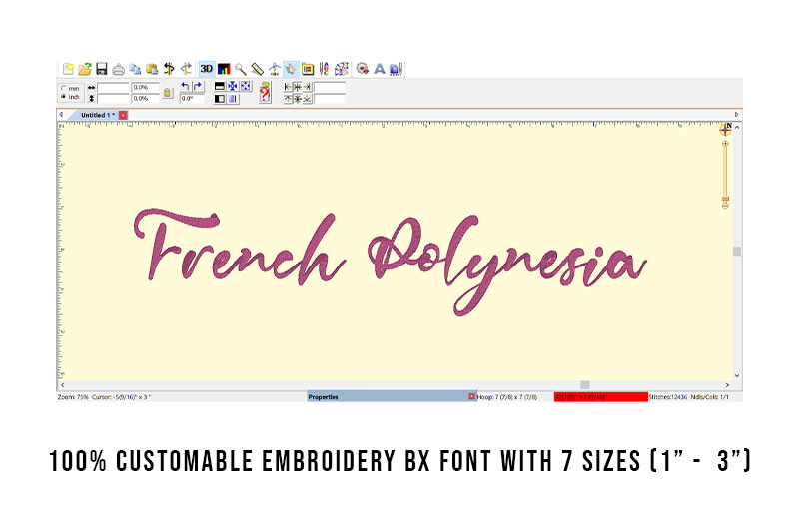Click the Hoop size status text
Viewport: 799px width, 532px height.
tap(507, 397)
